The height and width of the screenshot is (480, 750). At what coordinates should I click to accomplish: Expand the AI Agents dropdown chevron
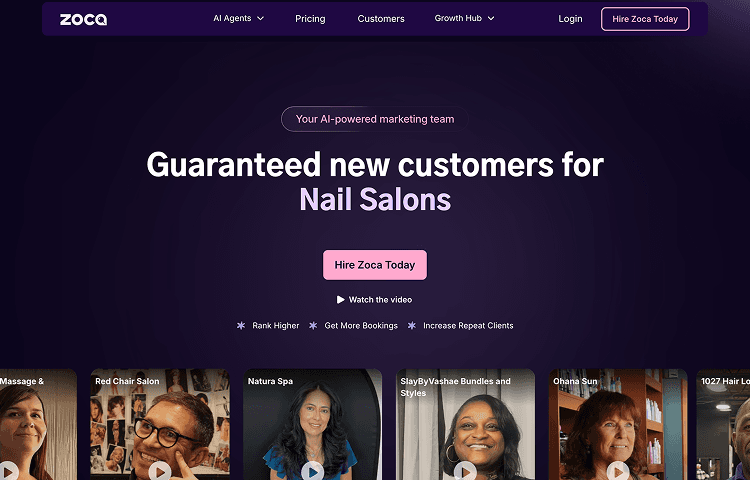pos(261,19)
